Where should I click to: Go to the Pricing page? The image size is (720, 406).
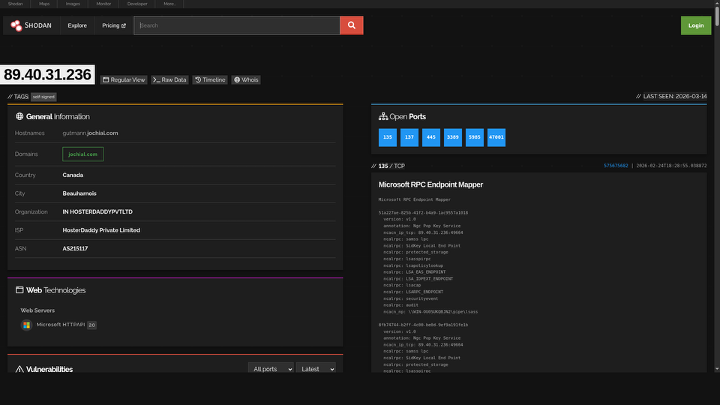(x=114, y=25)
